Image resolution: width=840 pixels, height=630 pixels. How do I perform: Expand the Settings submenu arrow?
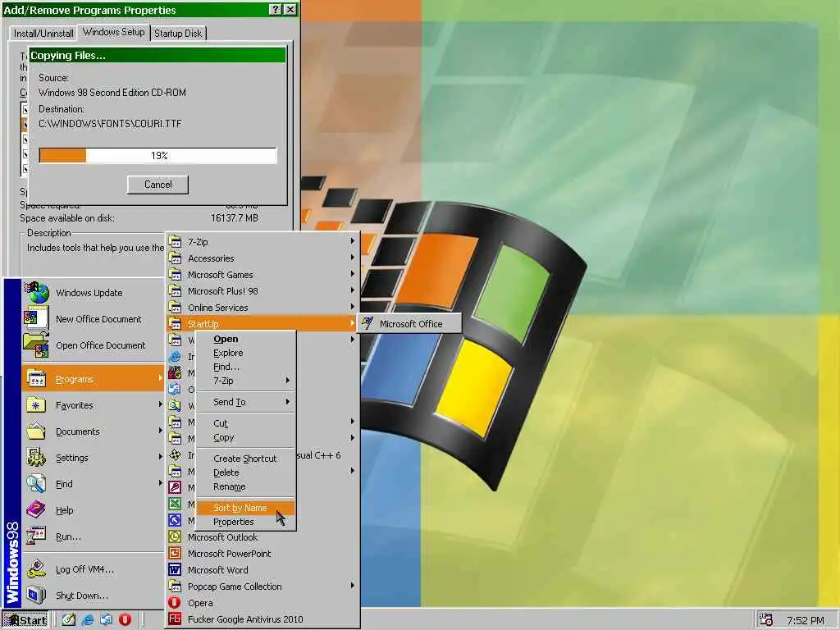[160, 457]
